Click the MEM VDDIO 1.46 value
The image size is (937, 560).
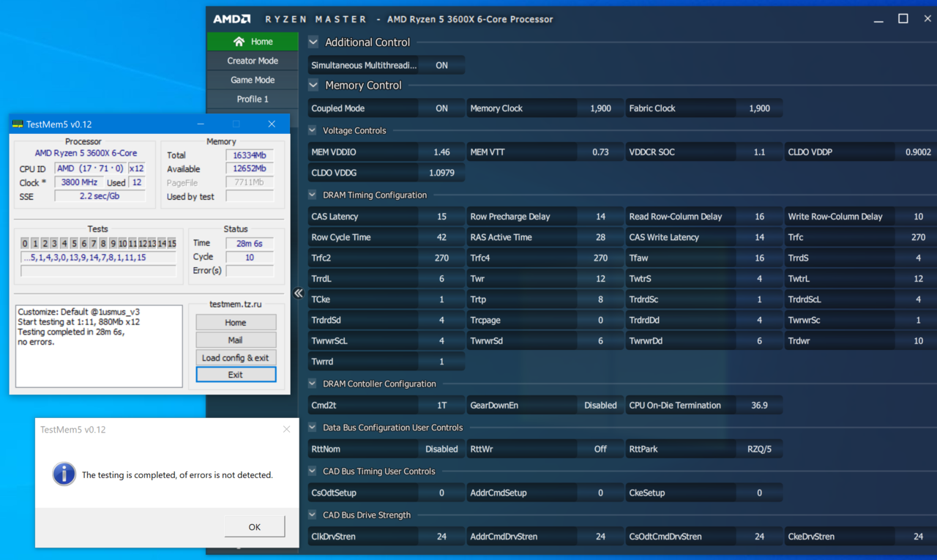(x=441, y=152)
